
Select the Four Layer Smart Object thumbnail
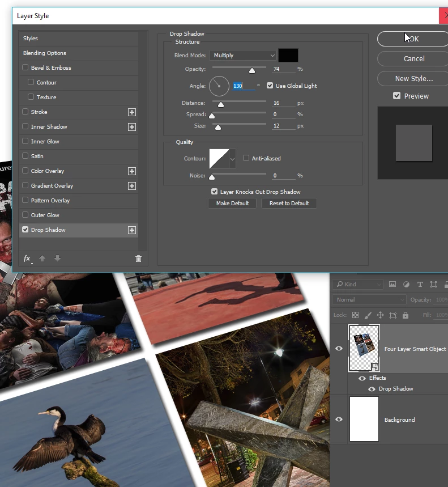pyautogui.click(x=364, y=348)
